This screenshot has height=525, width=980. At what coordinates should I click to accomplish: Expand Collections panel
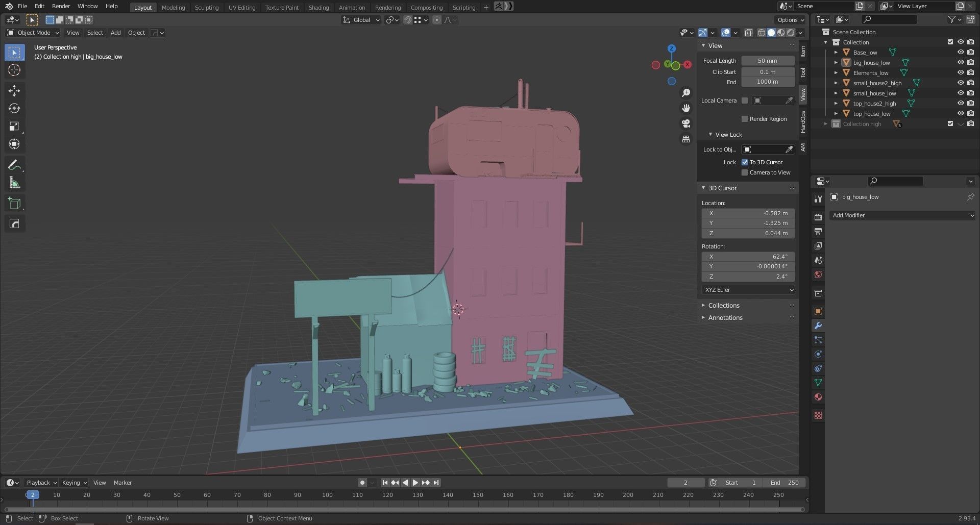tap(723, 306)
